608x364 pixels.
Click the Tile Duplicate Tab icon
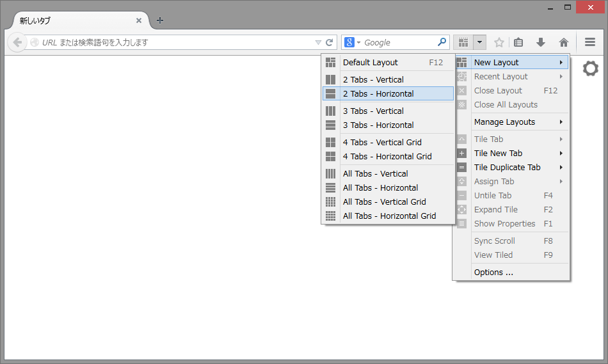[462, 168]
